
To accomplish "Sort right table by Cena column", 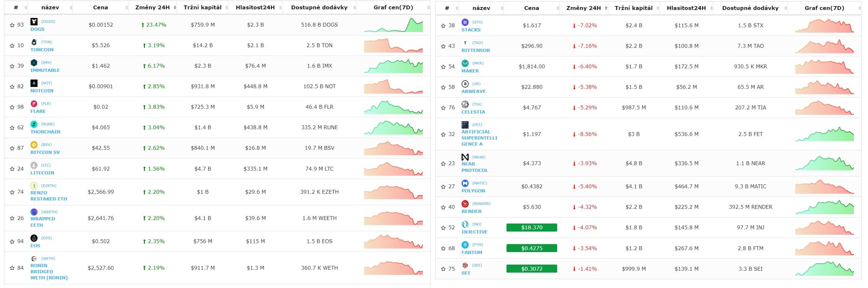I will pos(532,8).
